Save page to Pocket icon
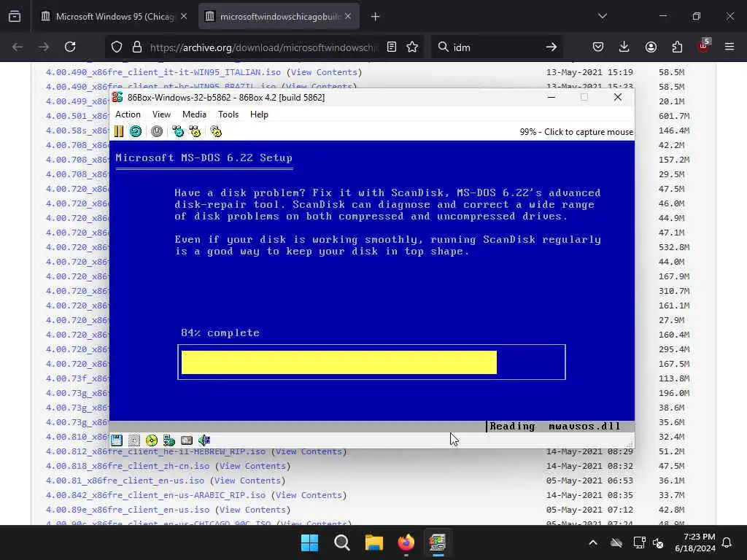 tap(598, 47)
